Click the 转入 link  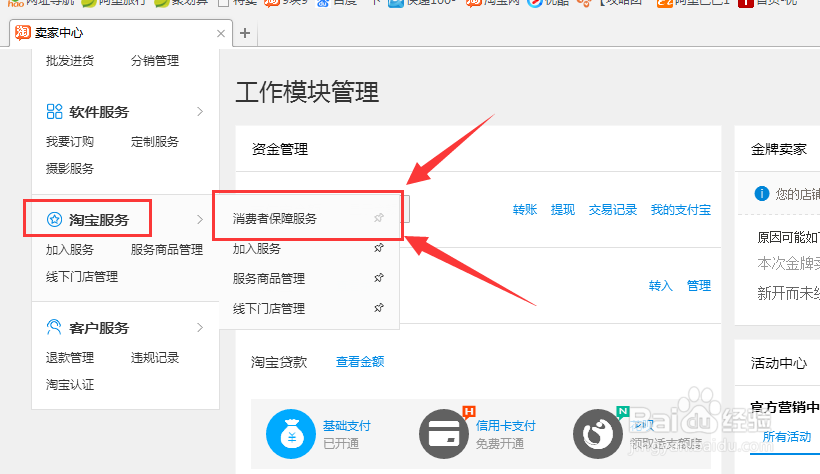660,286
